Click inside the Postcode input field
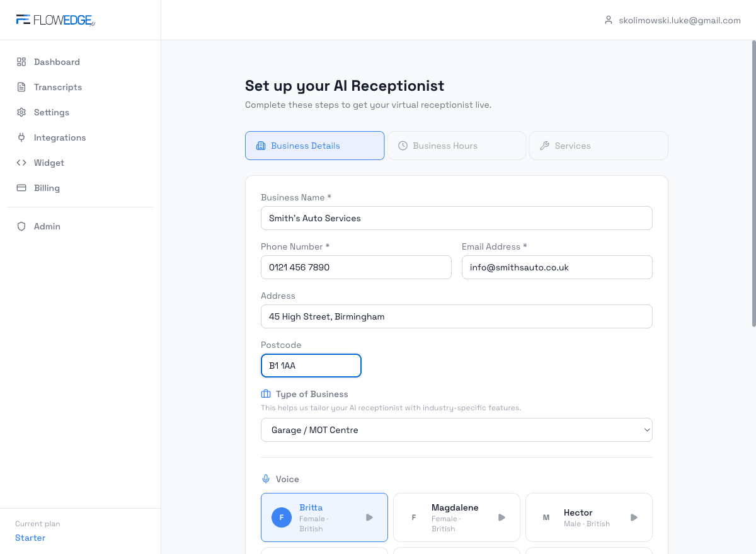Viewport: 756px width, 554px height. 311,366
